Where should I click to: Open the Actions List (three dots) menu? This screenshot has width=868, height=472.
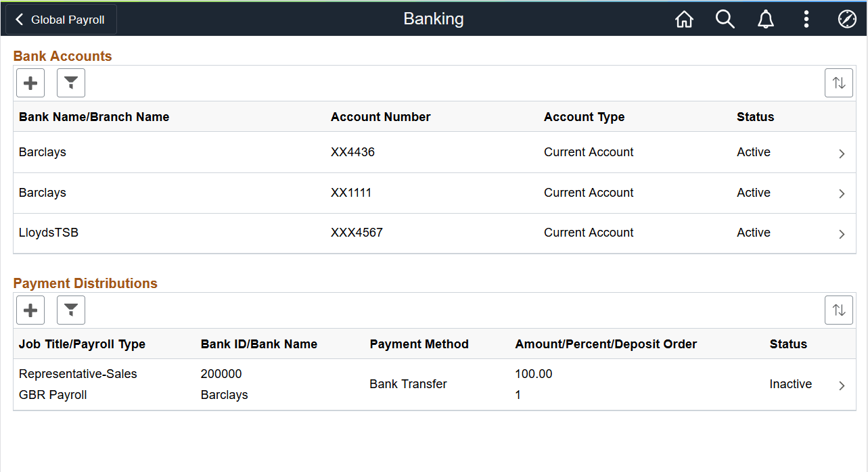(806, 19)
